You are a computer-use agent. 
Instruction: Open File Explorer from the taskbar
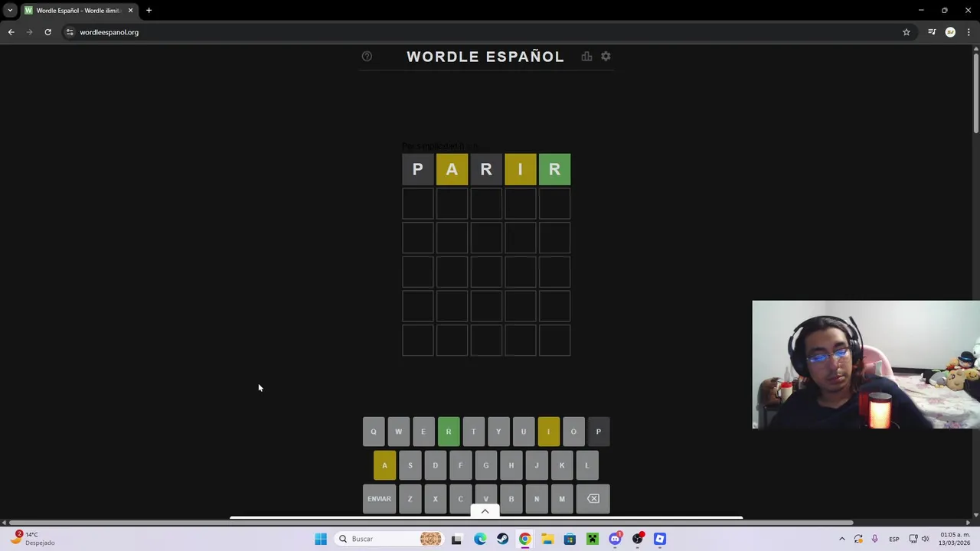coord(547,539)
